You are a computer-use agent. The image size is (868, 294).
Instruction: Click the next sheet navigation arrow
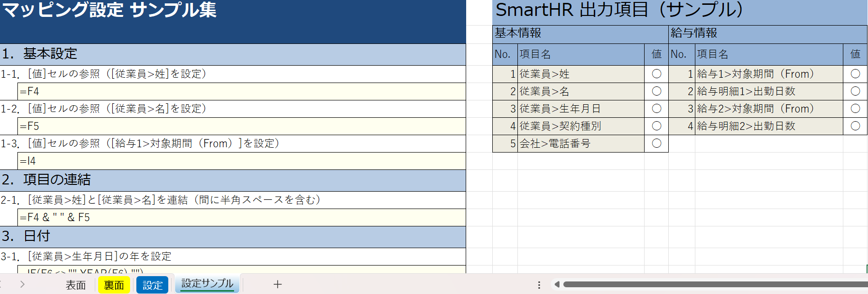click(22, 284)
